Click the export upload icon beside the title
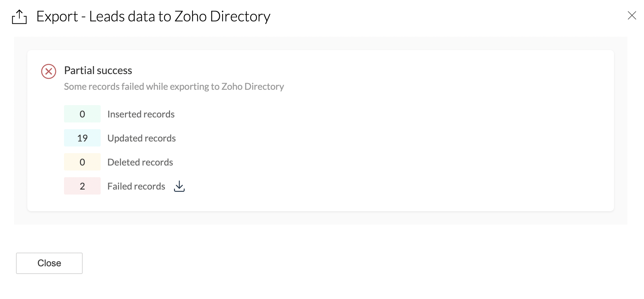644x299 pixels. pos(19,17)
